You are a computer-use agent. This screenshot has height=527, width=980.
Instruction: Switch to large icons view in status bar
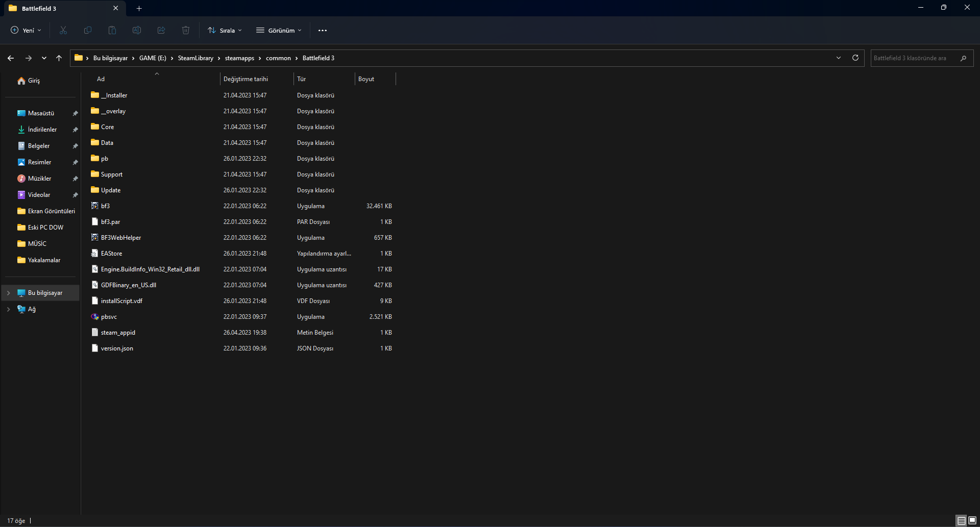pos(972,521)
